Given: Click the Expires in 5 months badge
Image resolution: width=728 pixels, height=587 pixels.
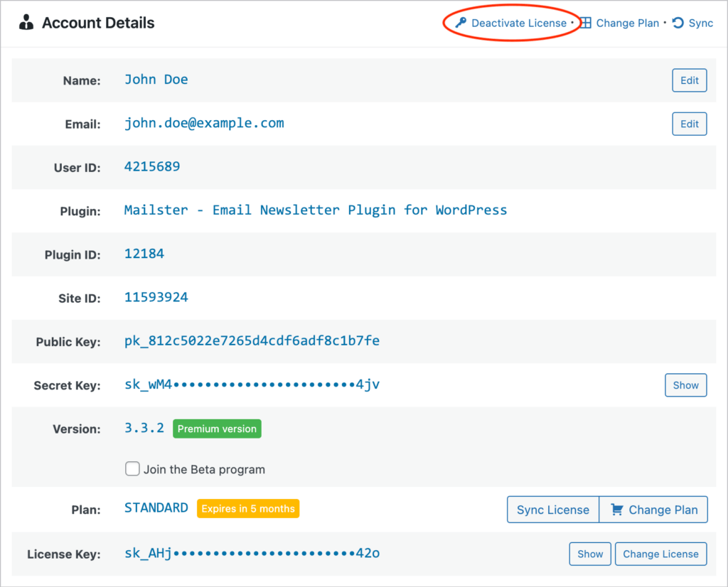Looking at the screenshot, I should [247, 509].
